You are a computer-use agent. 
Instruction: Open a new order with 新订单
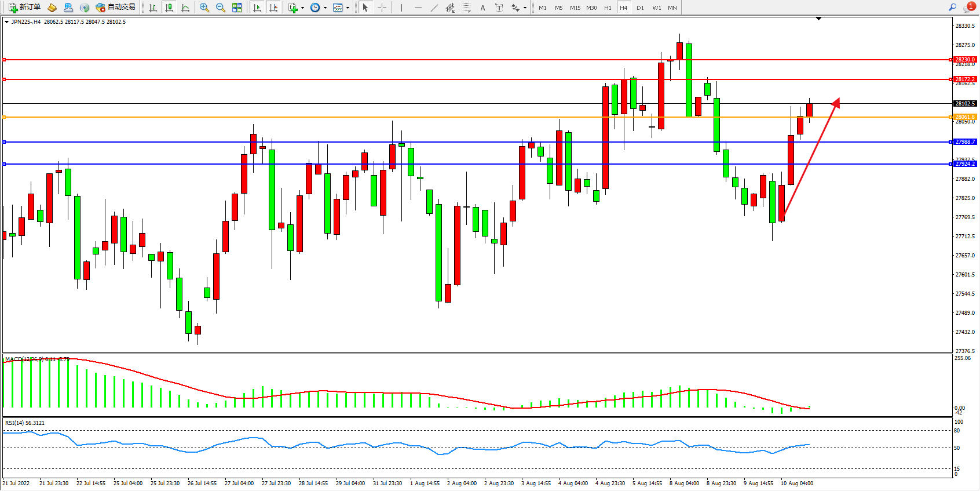pos(25,8)
